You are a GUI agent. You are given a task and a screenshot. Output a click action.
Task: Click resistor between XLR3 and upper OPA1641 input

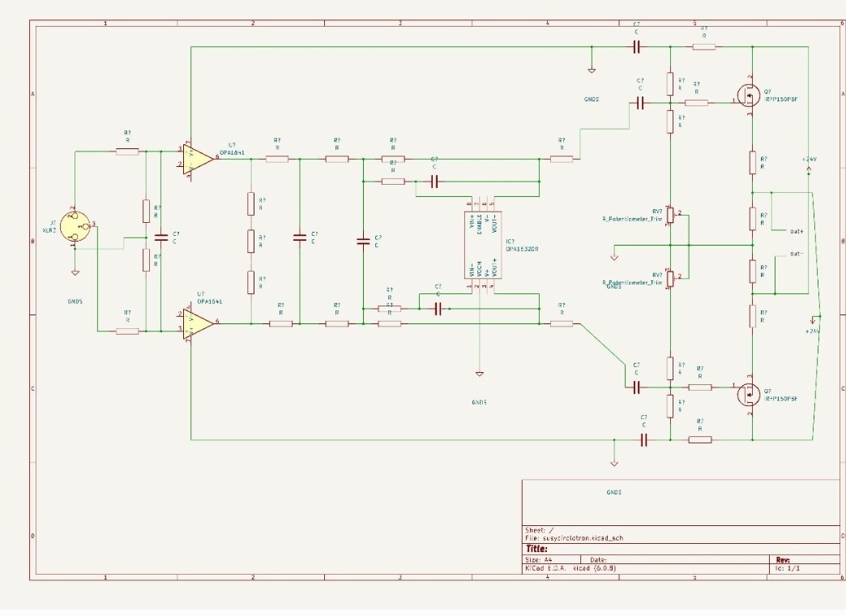click(127, 152)
